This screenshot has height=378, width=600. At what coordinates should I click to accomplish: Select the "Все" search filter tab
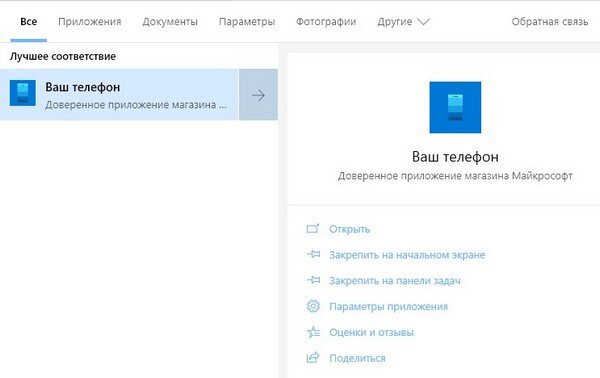[29, 22]
